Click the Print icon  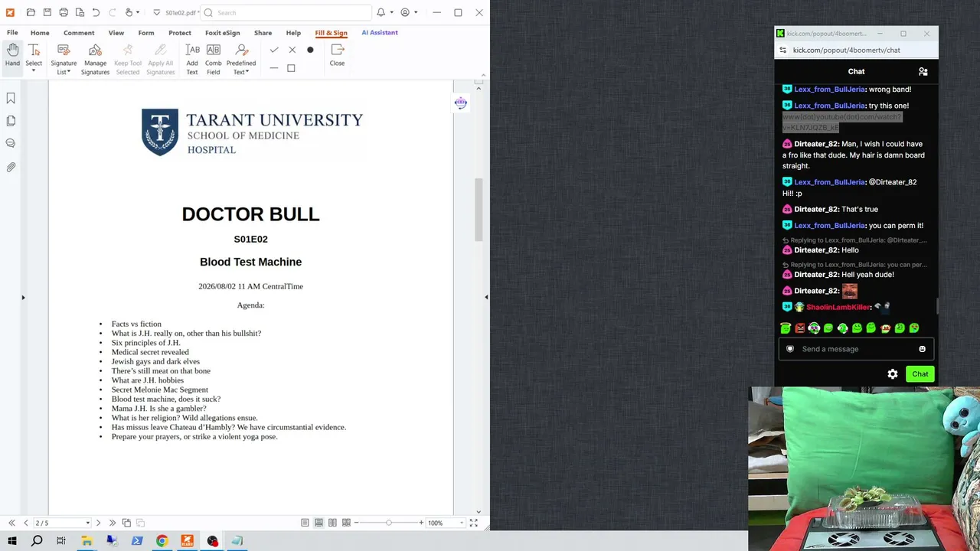[x=64, y=12]
